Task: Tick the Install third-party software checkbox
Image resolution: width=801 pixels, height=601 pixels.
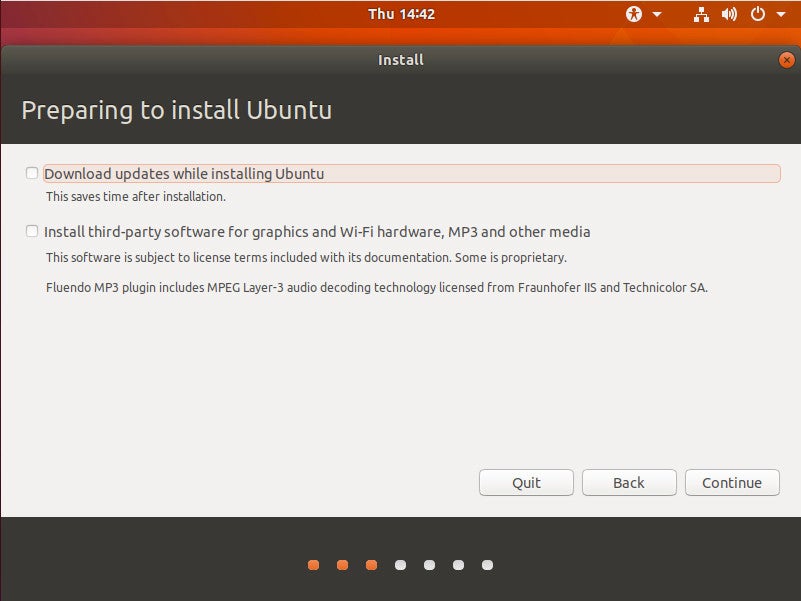Action: point(32,232)
